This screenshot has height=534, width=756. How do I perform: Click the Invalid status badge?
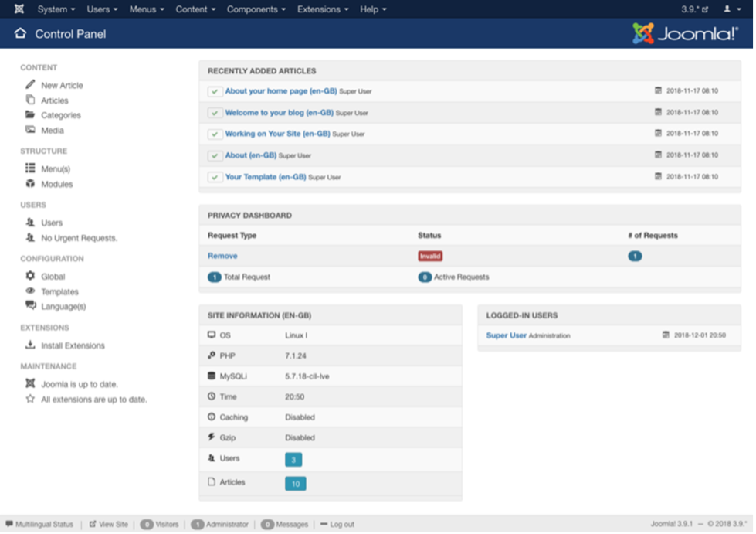(x=429, y=256)
